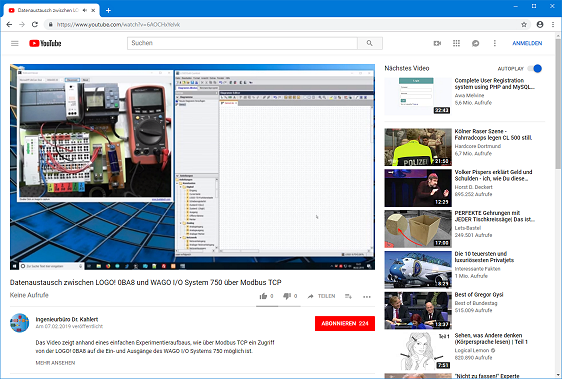Open Volker Pispers video thumbnail

418,188
